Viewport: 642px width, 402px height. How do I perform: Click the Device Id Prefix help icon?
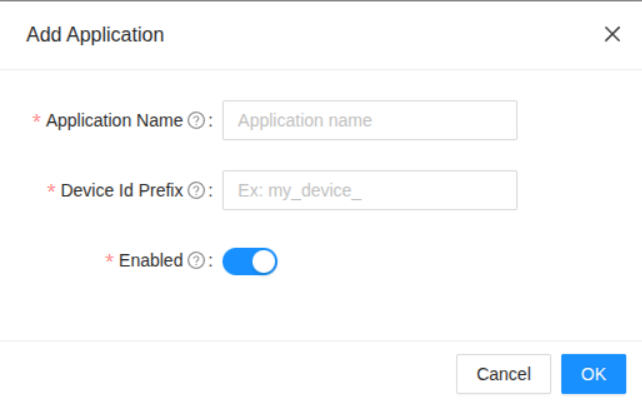tap(196, 191)
